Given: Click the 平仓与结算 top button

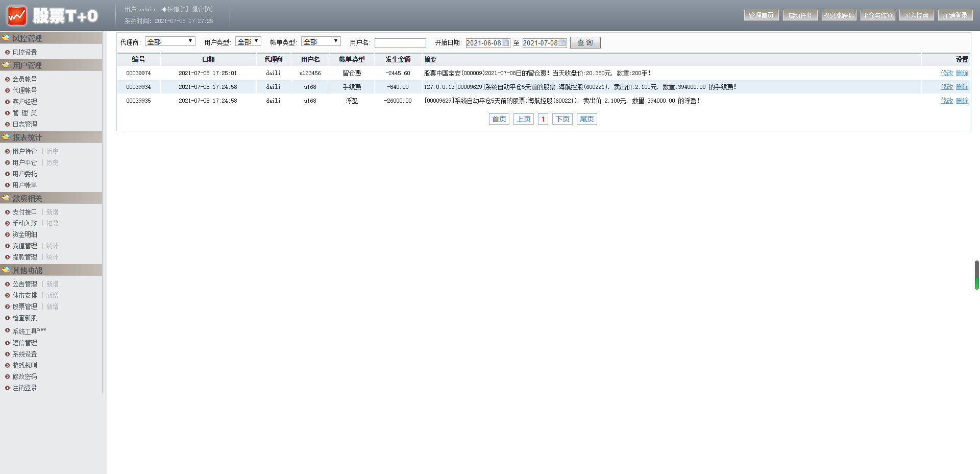Looking at the screenshot, I should (877, 15).
